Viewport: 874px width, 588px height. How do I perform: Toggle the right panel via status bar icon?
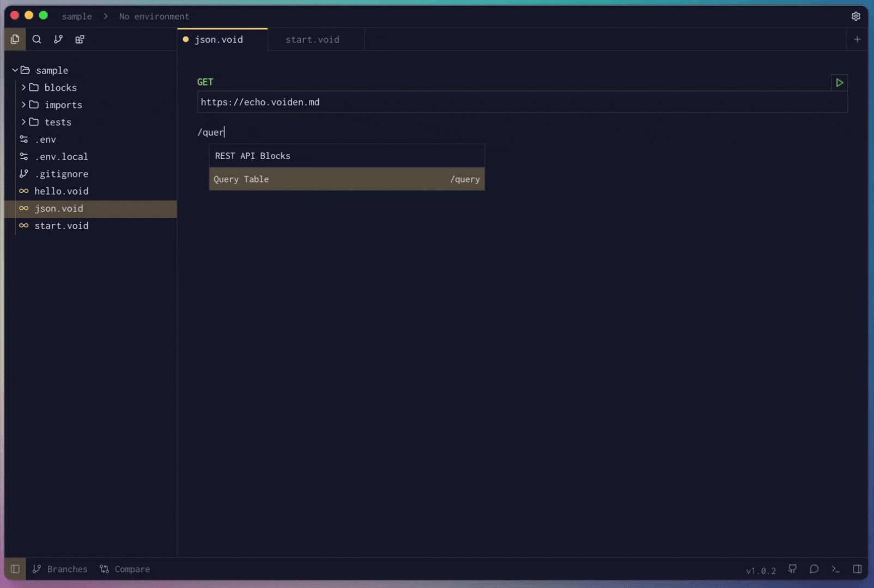click(858, 569)
